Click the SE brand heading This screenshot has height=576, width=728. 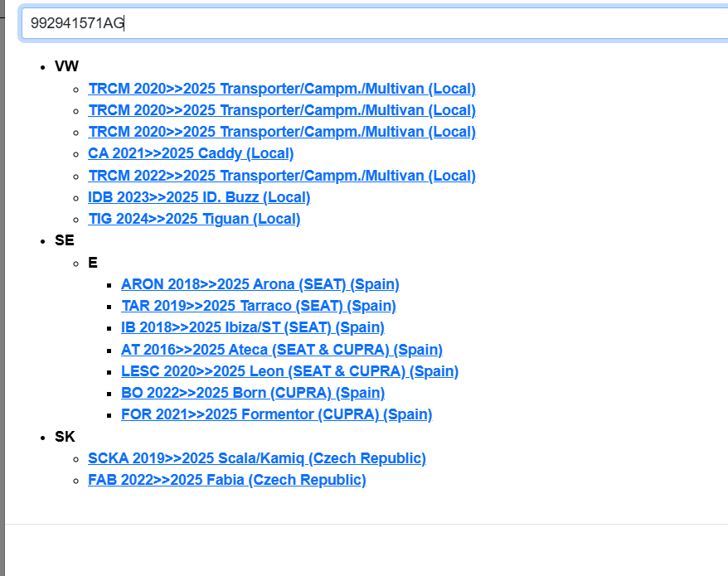(64, 240)
